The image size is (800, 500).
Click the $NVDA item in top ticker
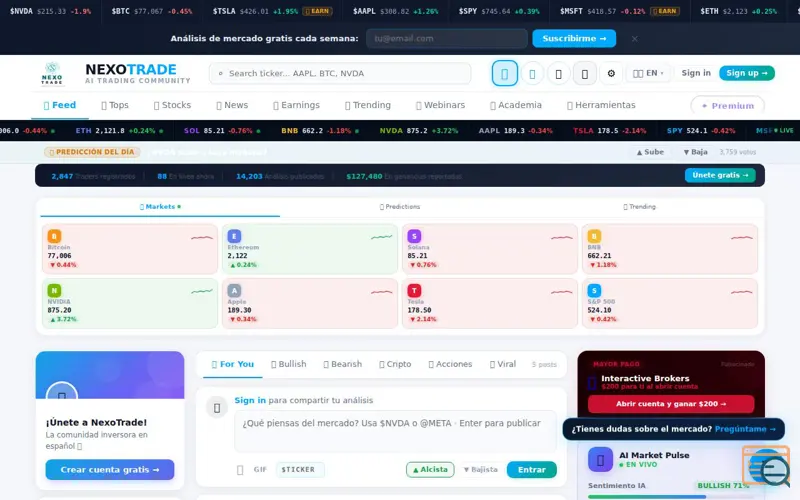tap(51, 11)
